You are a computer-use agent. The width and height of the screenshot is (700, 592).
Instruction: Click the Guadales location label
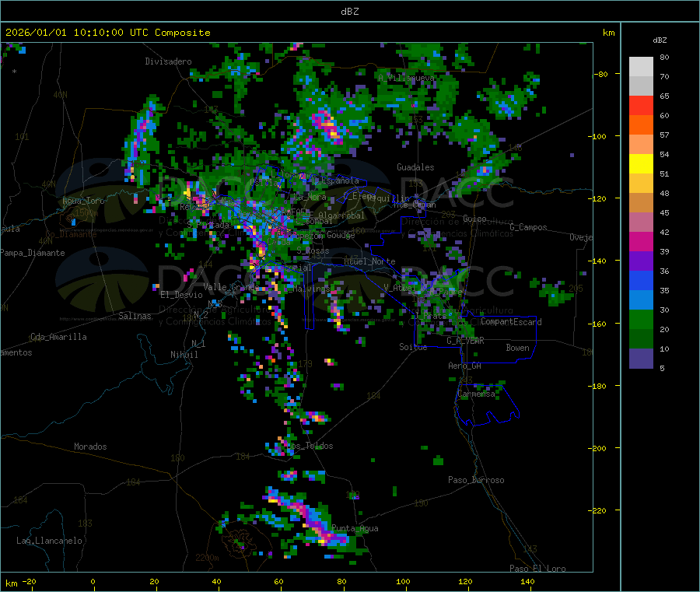click(415, 167)
